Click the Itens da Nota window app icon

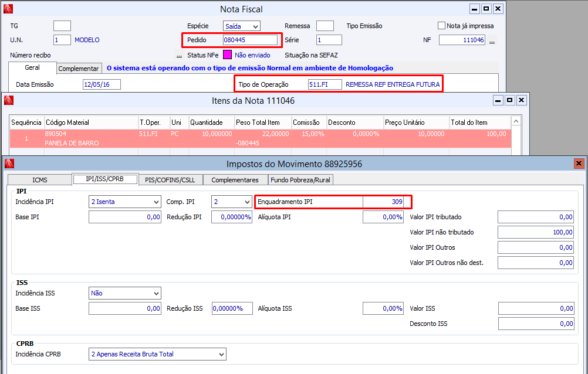pos(9,100)
